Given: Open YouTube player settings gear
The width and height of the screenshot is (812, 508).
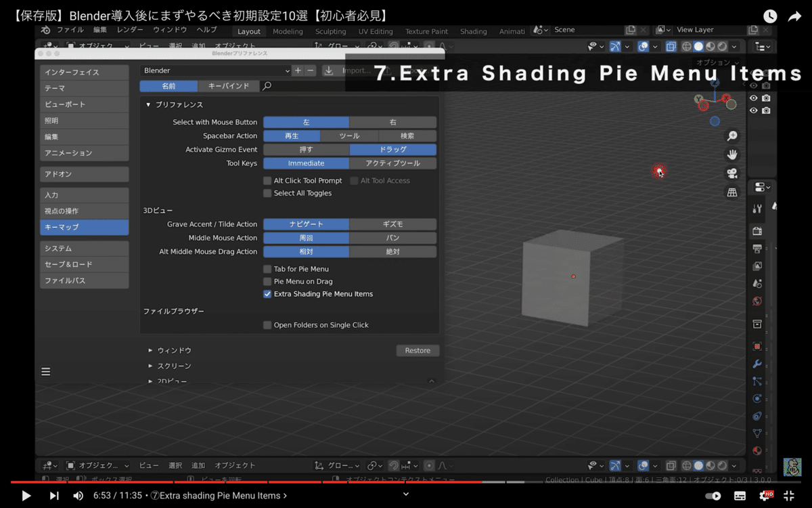Looking at the screenshot, I should 765,495.
